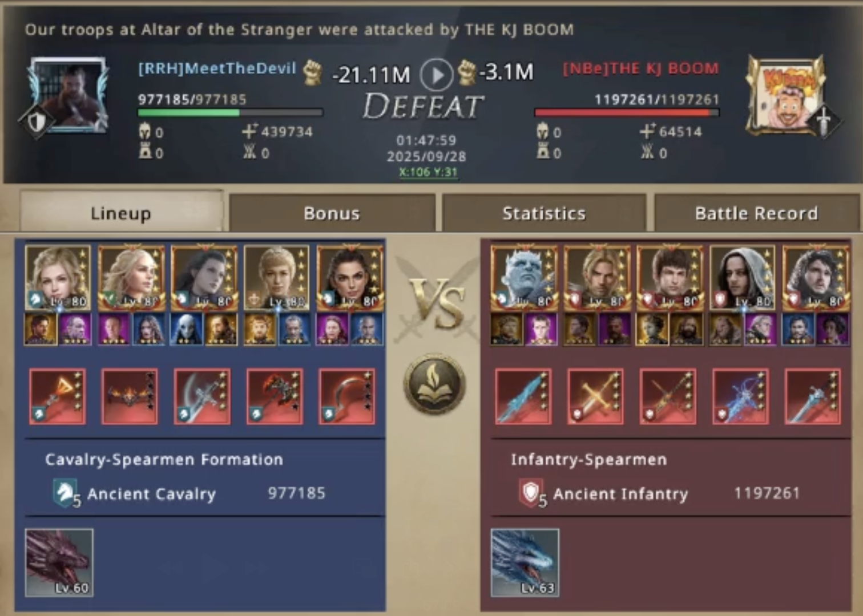Click the Ancient Infantry shield icon
The height and width of the screenshot is (616, 863).
tap(531, 492)
